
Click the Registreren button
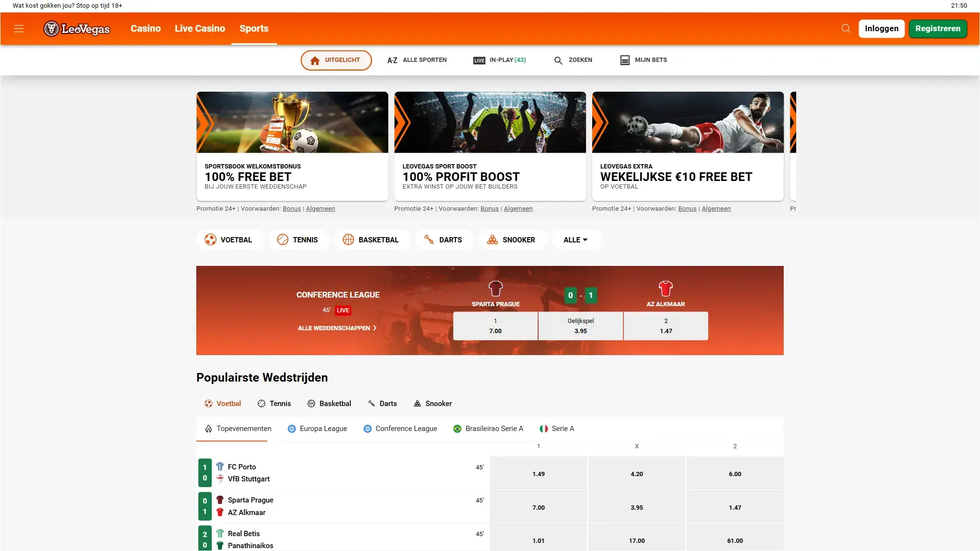point(938,28)
